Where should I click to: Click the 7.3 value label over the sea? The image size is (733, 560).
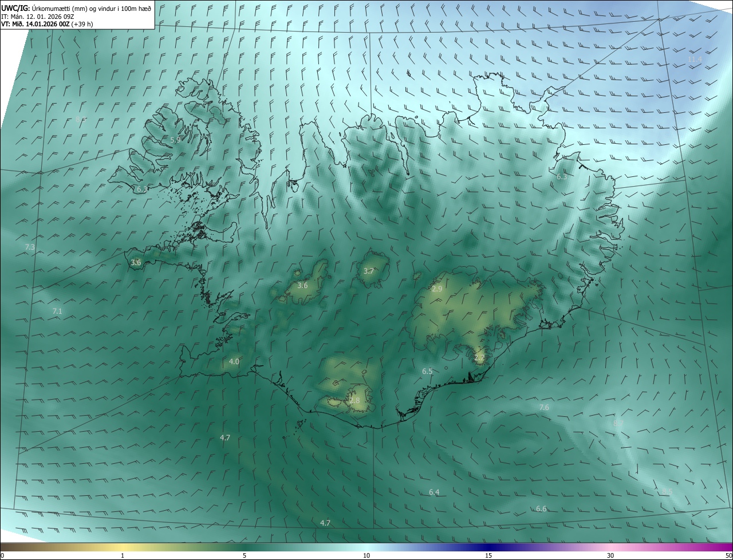point(30,247)
